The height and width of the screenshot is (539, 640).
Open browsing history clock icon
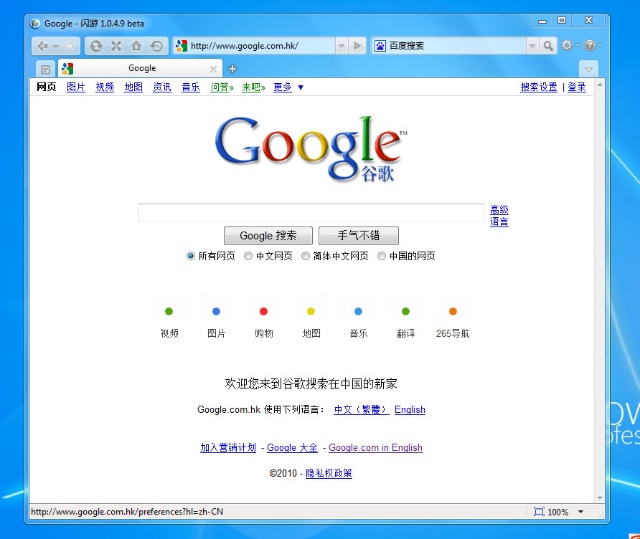click(157, 46)
